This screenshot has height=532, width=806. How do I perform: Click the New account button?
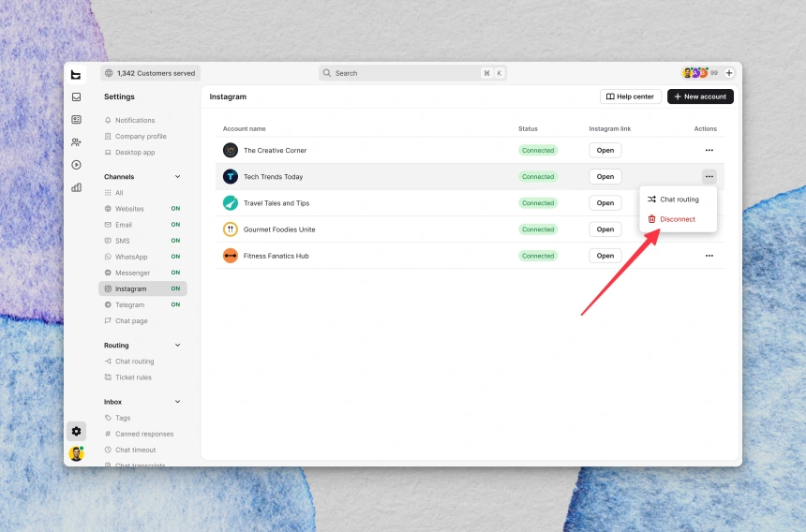tap(700, 96)
